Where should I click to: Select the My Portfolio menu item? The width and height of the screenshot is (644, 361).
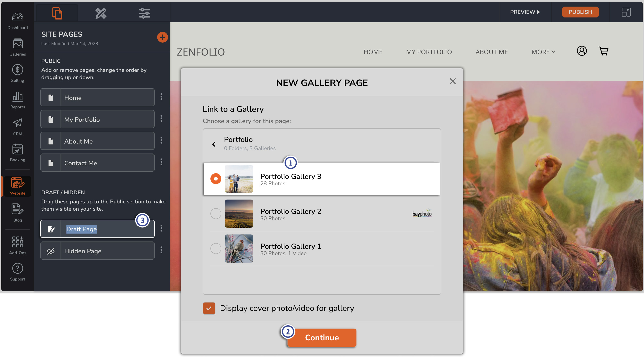(x=429, y=52)
